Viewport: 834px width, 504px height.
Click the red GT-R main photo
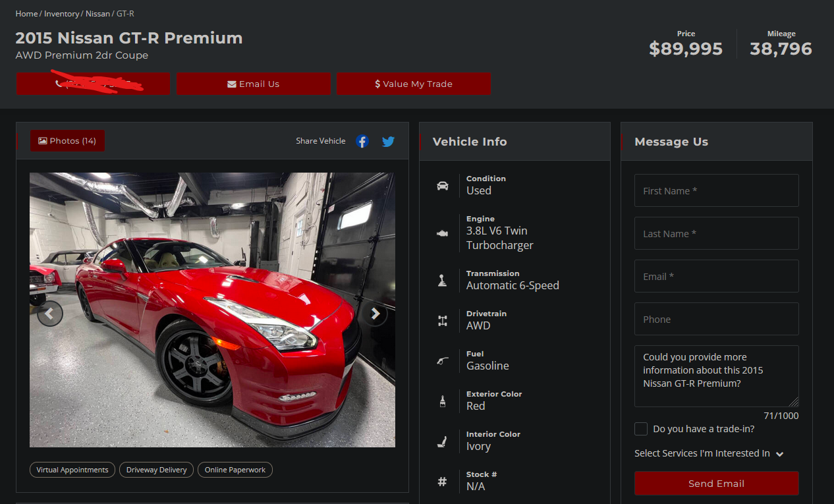point(212,310)
